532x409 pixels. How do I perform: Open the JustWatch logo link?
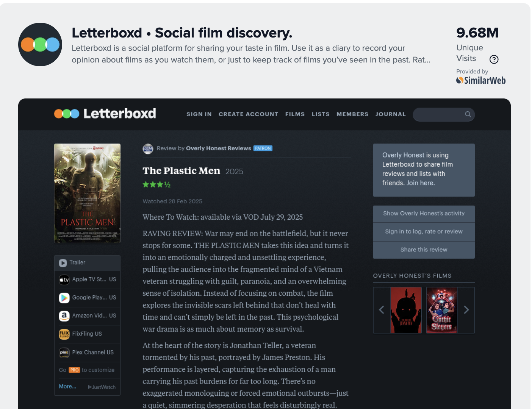coord(102,387)
